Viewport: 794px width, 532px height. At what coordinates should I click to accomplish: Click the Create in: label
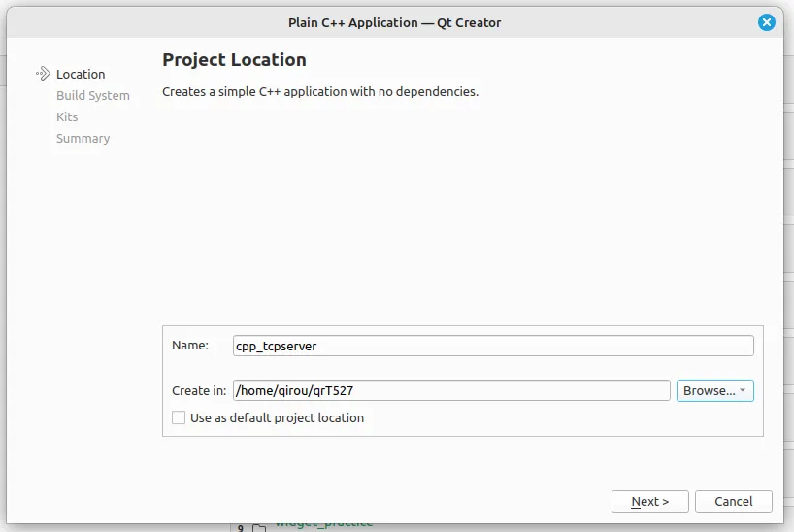click(199, 390)
